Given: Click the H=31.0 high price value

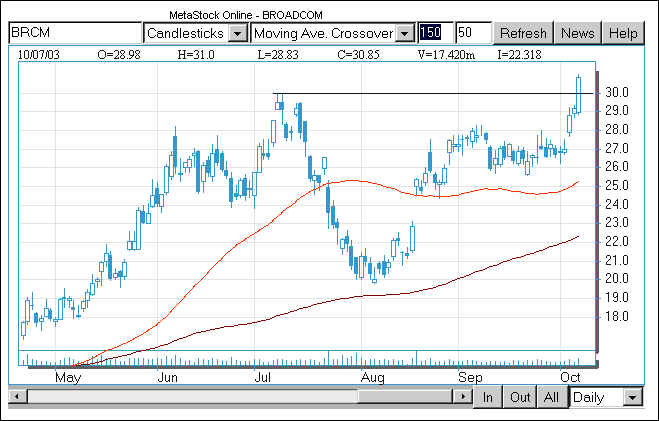Looking at the screenshot, I should pos(196,55).
